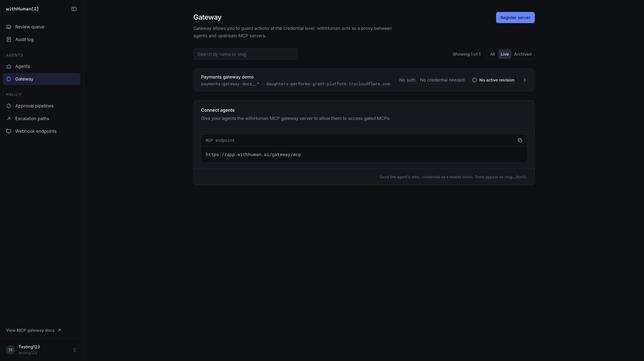Click the external link arrow beside gateway docs
The image size is (644, 361).
click(59, 330)
